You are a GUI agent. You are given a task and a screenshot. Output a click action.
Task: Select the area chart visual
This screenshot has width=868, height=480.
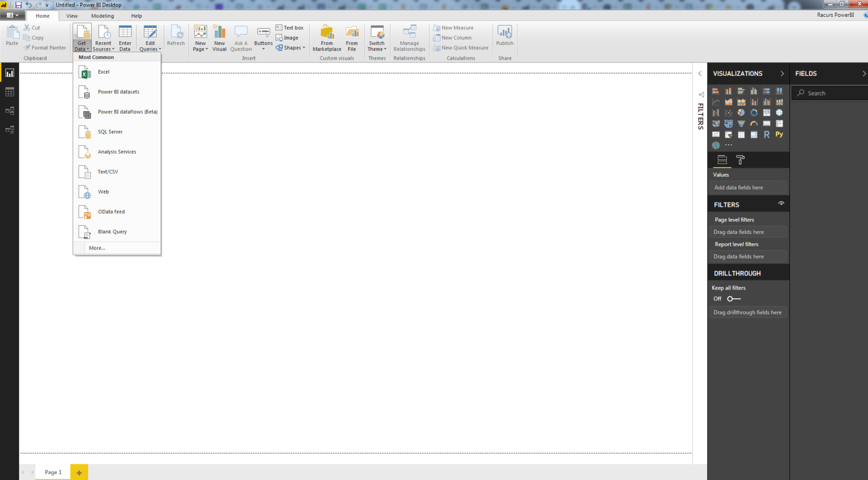(729, 102)
